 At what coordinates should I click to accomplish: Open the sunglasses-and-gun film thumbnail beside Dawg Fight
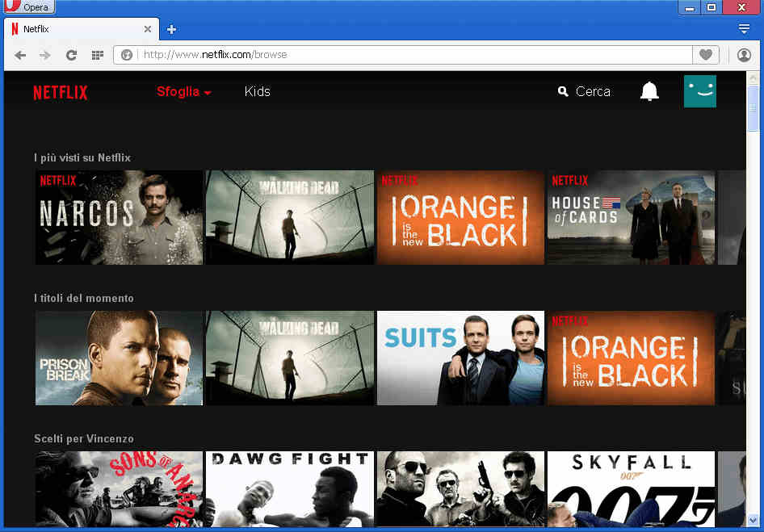460,489
